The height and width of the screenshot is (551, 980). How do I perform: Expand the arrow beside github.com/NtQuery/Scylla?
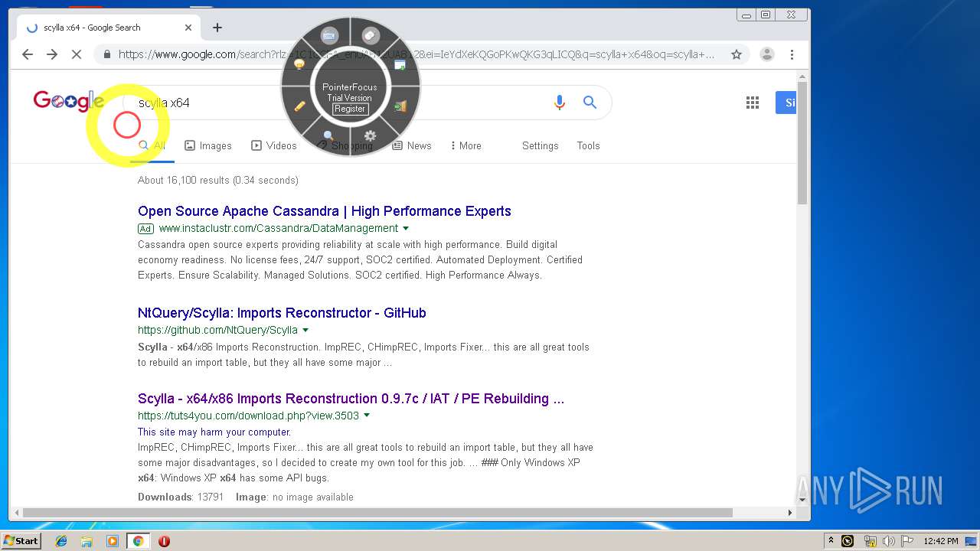point(305,331)
